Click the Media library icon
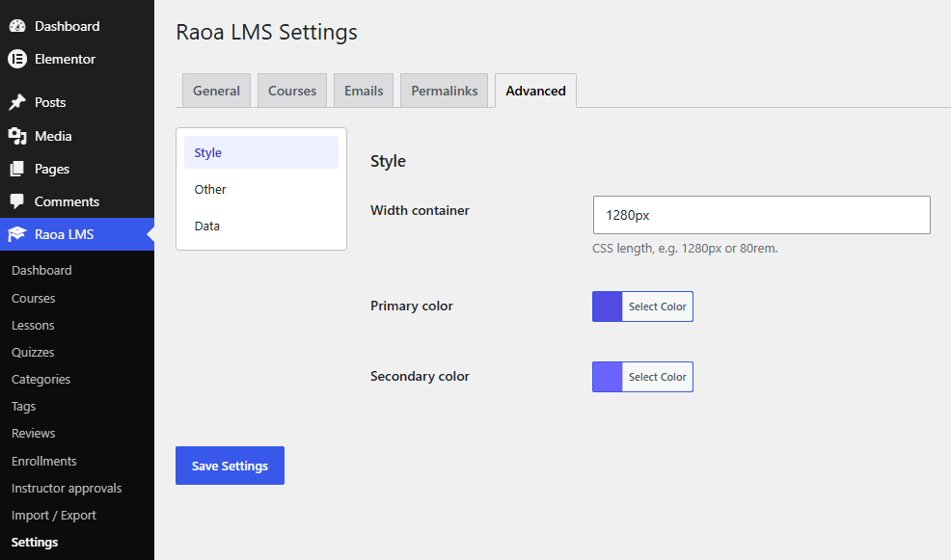This screenshot has height=560, width=951. [x=17, y=136]
